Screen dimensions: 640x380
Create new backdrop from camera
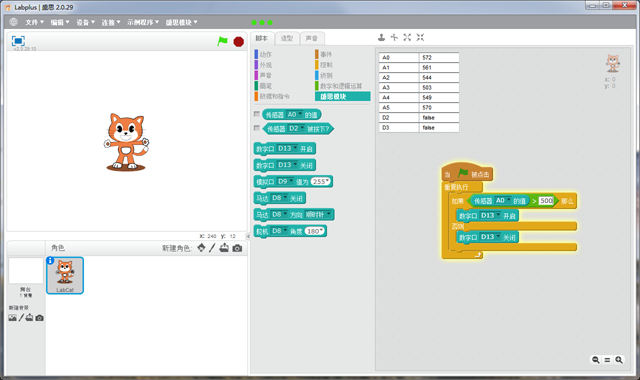pyautogui.click(x=39, y=318)
